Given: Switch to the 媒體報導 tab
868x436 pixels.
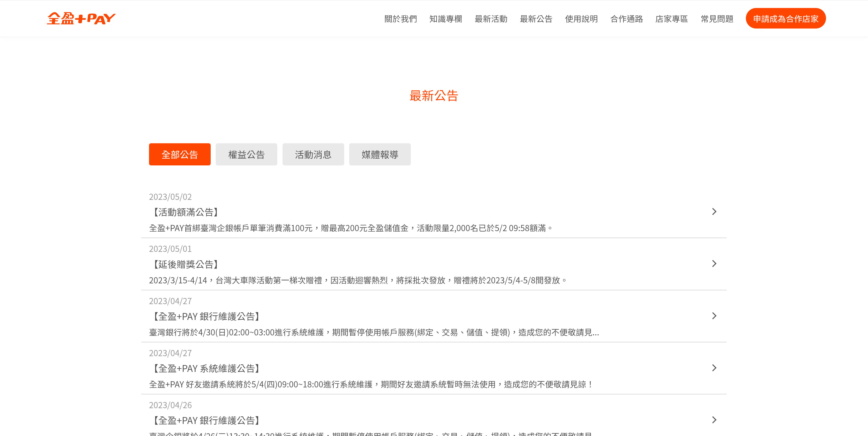Looking at the screenshot, I should [x=380, y=154].
